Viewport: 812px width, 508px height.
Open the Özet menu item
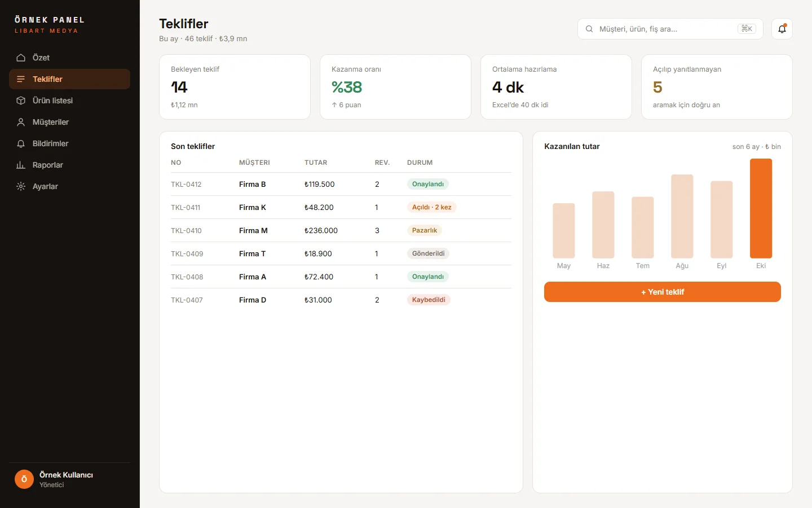tap(69, 58)
